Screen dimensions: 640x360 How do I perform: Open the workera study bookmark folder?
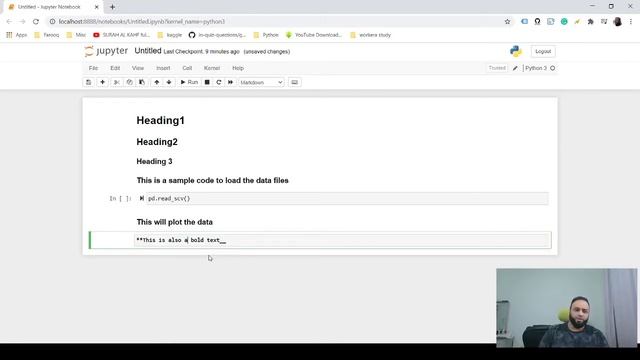pyautogui.click(x=371, y=35)
